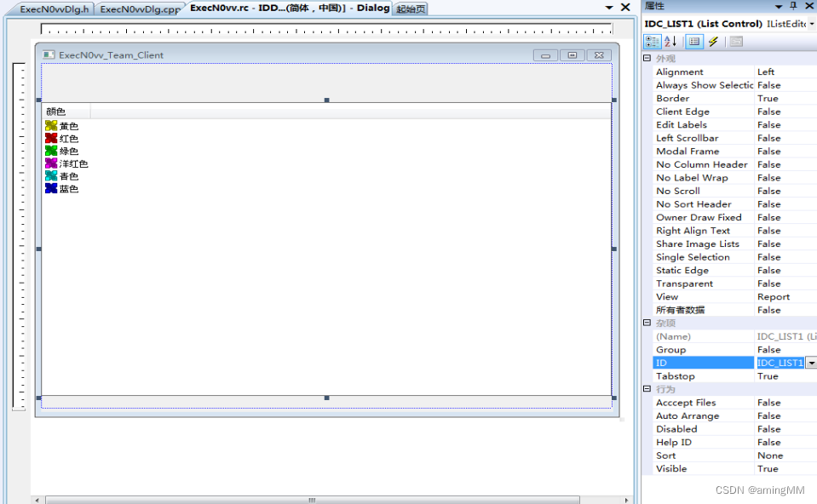The image size is (817, 504).
Task: Click the 颜色 column header
Action: (x=66, y=112)
